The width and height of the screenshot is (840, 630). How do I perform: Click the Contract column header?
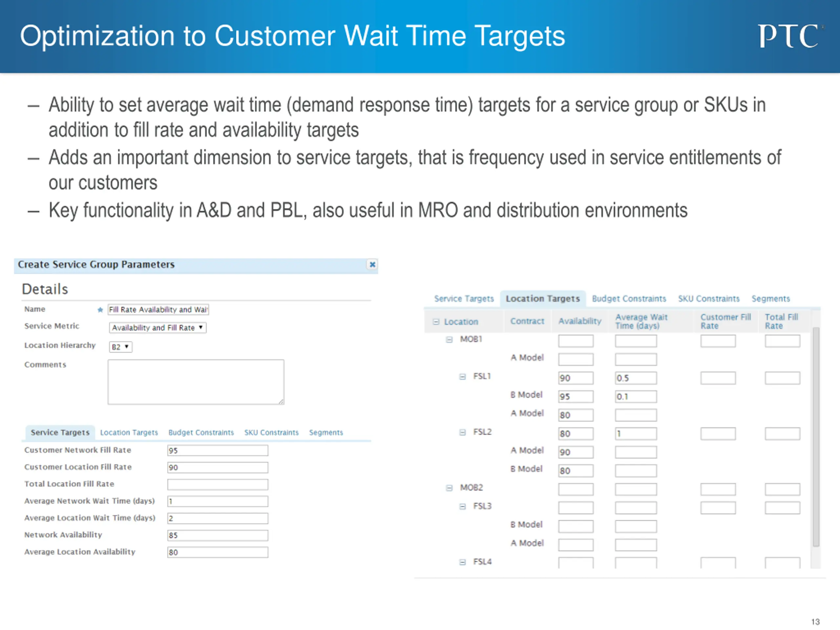527,321
